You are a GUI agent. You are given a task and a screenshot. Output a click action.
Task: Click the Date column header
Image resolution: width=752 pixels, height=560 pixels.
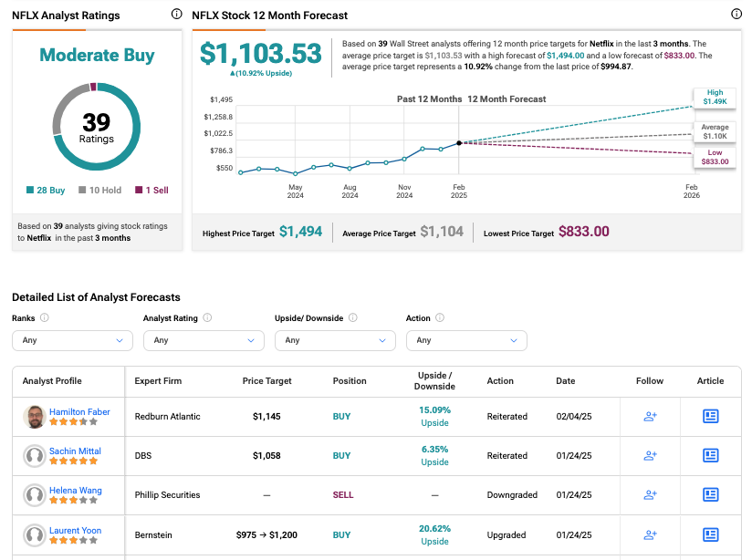pos(566,381)
